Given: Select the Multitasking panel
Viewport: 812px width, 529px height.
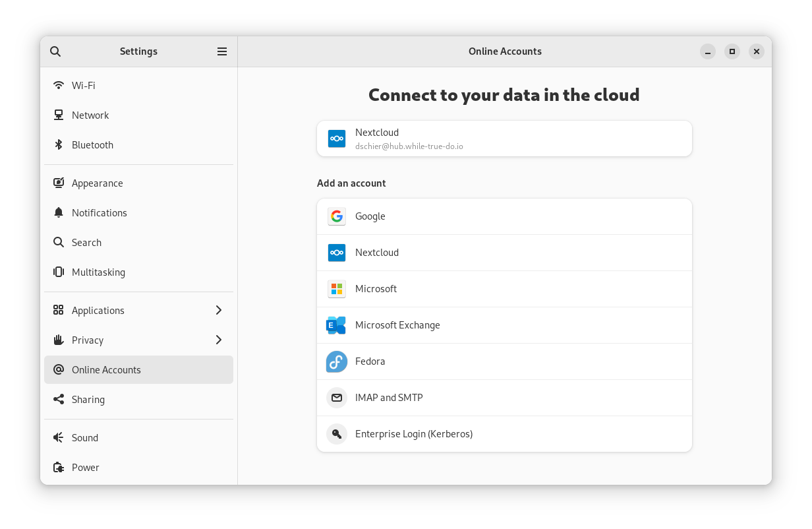Looking at the screenshot, I should tap(138, 272).
